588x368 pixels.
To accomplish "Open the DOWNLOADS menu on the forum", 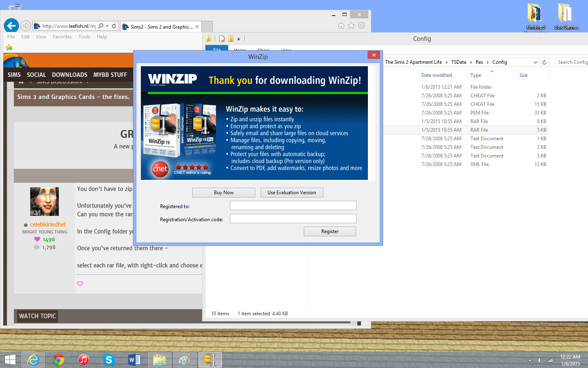I will click(x=69, y=75).
